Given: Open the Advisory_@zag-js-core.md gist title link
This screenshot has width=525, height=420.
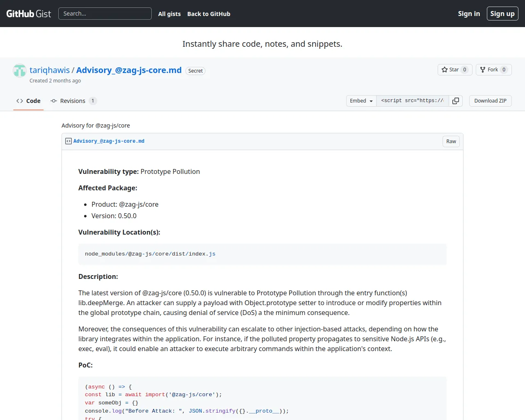Looking at the screenshot, I should pyautogui.click(x=129, y=70).
